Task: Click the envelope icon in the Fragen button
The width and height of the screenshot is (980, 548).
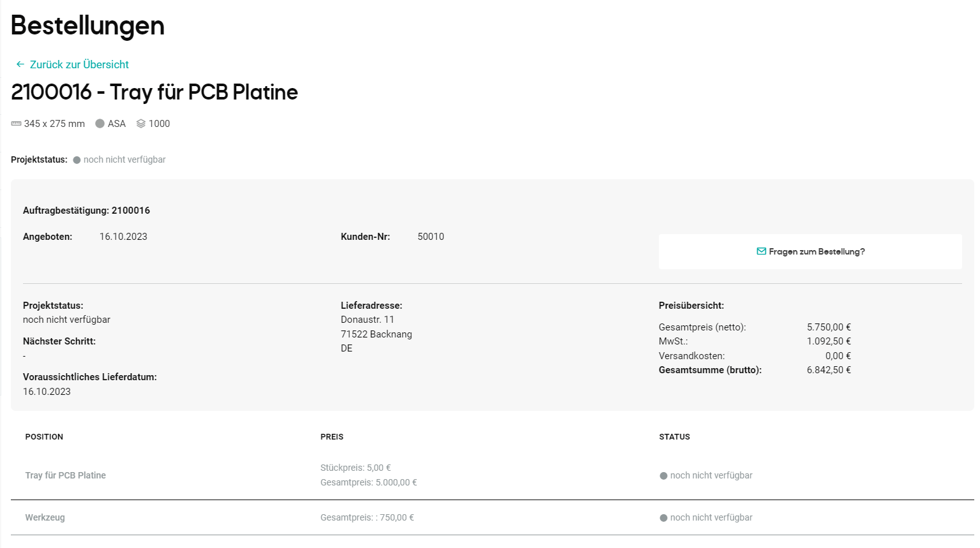Action: pyautogui.click(x=760, y=251)
